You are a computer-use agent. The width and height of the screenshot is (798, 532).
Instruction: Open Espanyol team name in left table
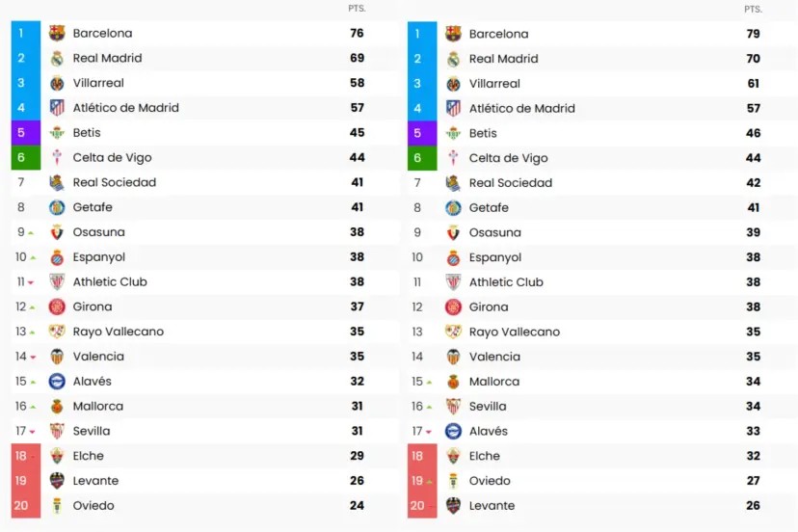98,257
